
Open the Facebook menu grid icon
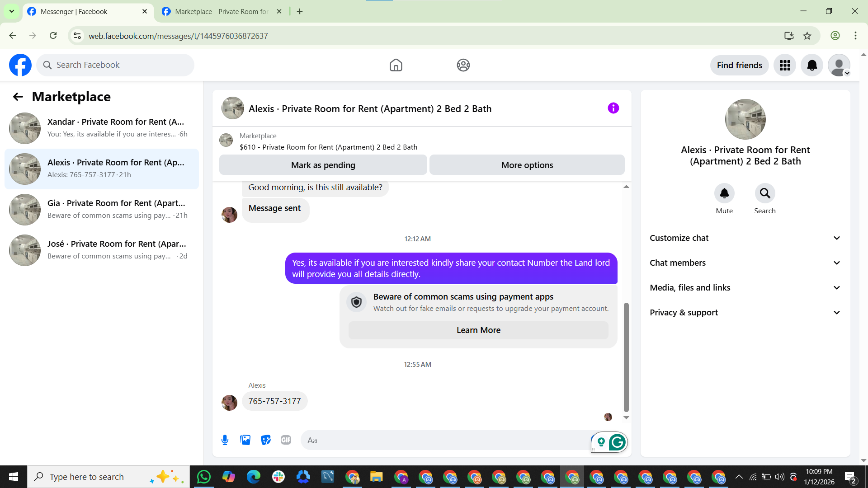click(785, 66)
